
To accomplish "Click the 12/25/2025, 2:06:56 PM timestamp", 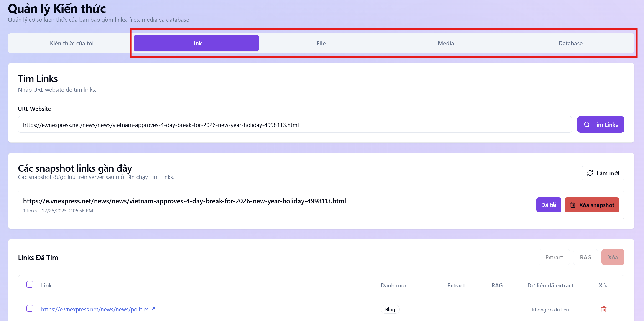I will 67,211.
